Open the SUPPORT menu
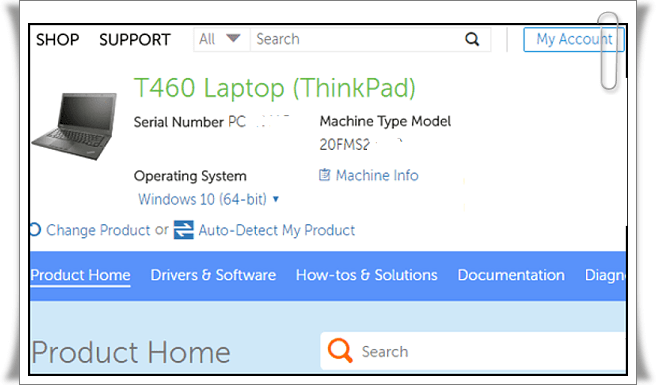Screen dimensions: 656x385 pyautogui.click(x=135, y=40)
